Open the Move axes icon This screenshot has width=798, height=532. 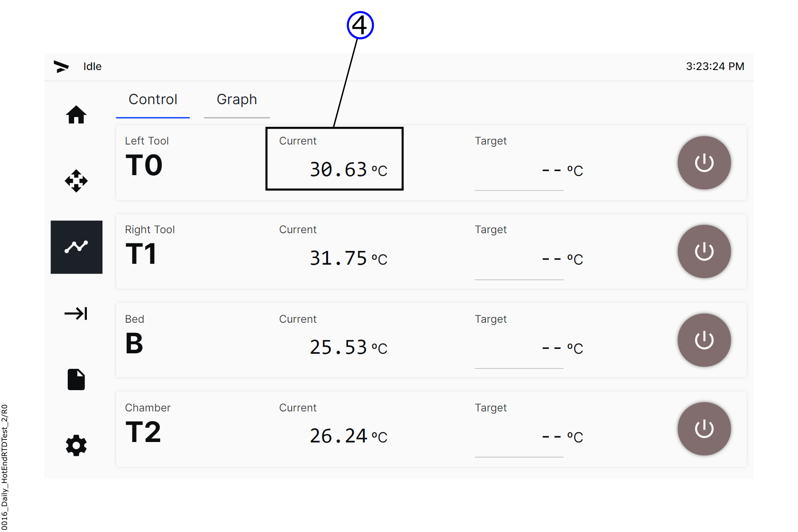76,181
